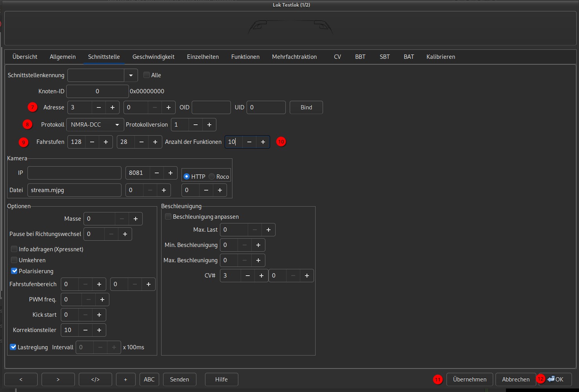Open the Protokoll NMRA-DCC dropdown
Screen dimensions: 579x392
point(95,125)
